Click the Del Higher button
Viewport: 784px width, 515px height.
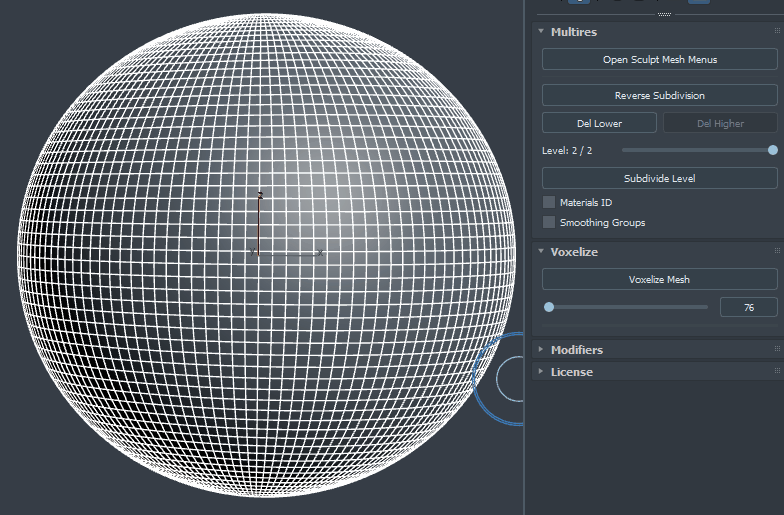tap(720, 123)
